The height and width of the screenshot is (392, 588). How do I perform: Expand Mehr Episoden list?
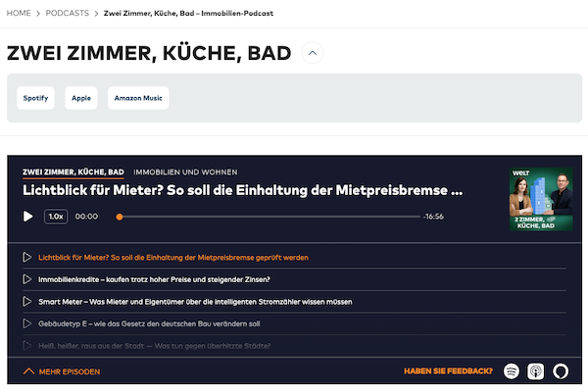point(61,371)
